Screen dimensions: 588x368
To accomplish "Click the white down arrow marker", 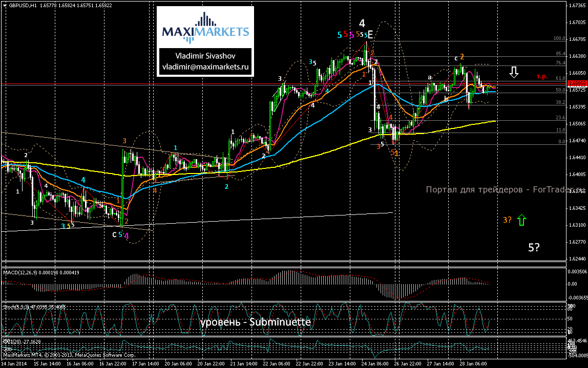I will [x=514, y=72].
